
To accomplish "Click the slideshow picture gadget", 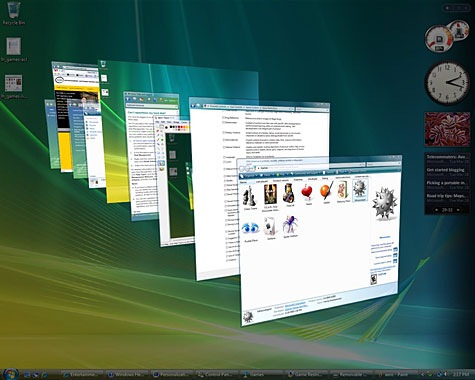I will pyautogui.click(x=447, y=129).
